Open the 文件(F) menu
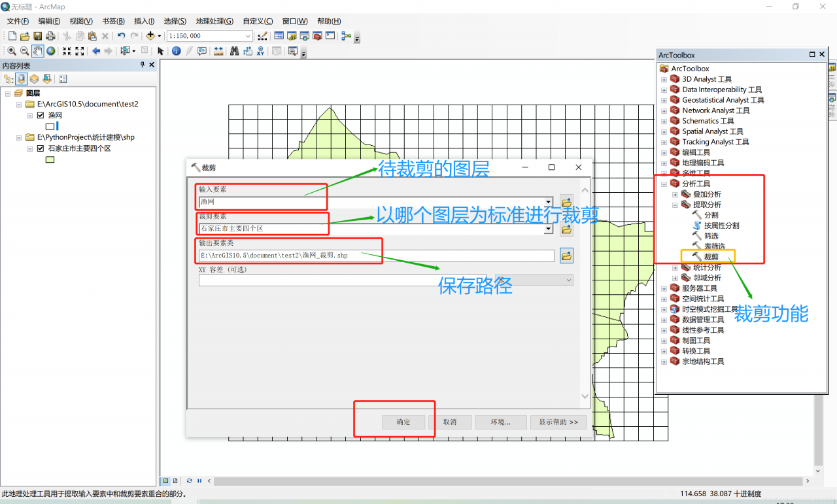This screenshot has height=504, width=837. (x=18, y=21)
